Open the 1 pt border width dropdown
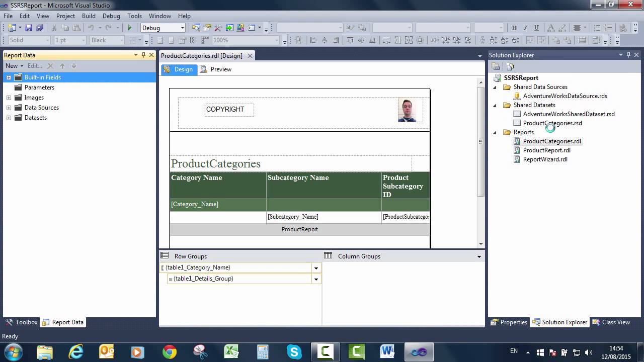 click(x=84, y=40)
